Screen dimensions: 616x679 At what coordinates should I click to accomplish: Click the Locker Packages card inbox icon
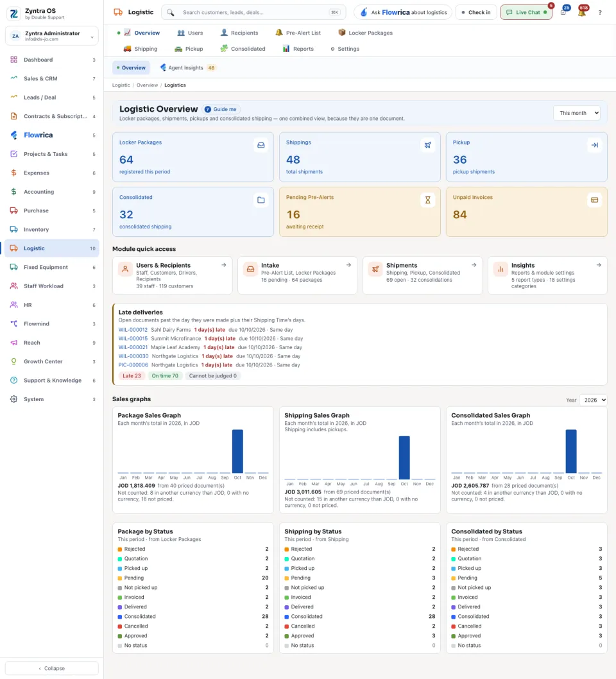261,145
